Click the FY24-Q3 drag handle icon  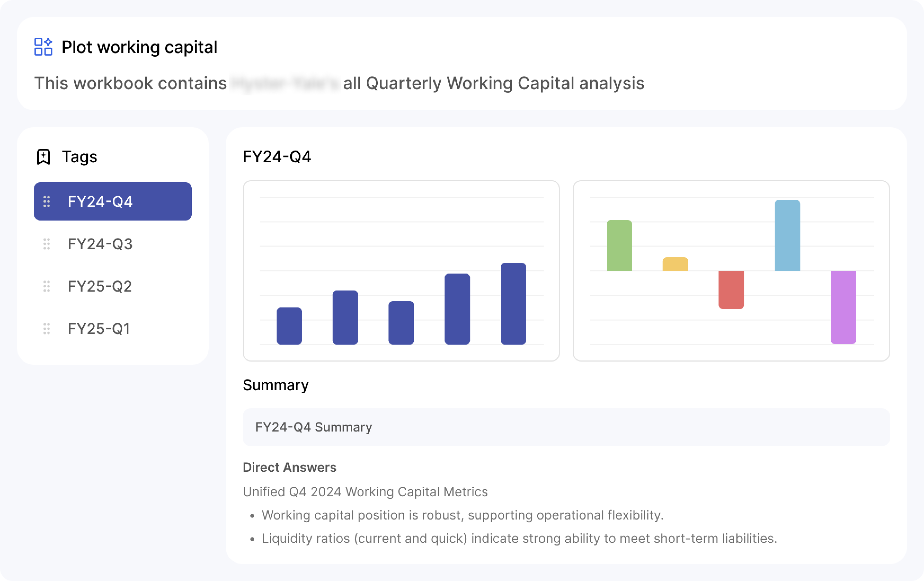coord(47,244)
